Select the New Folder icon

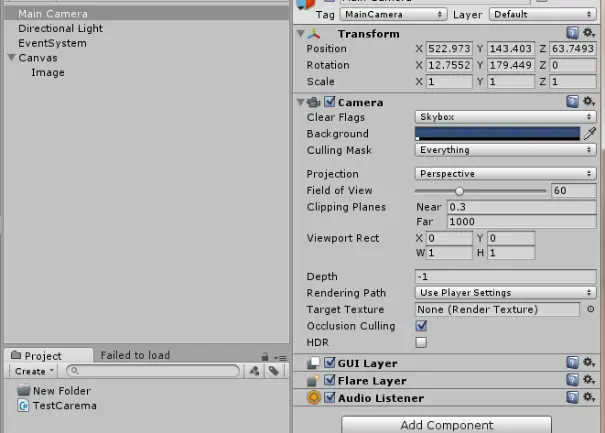coord(24,390)
